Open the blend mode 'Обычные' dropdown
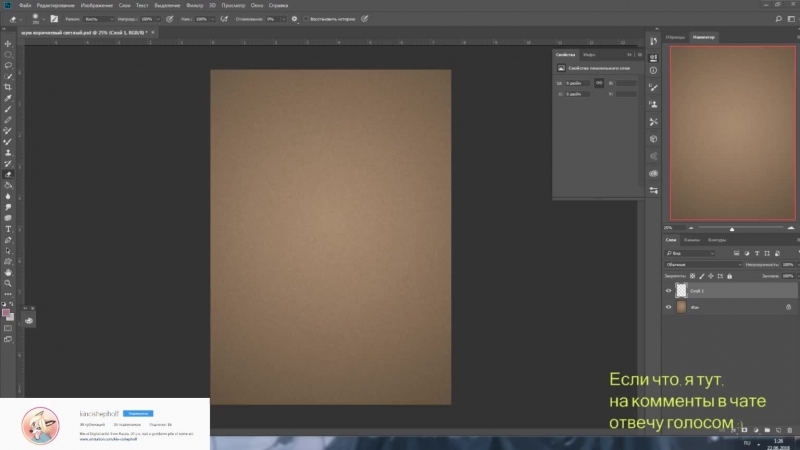 pos(703,264)
